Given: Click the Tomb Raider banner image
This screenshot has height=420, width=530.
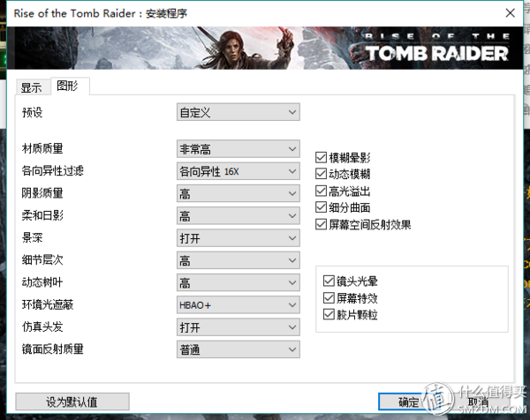Looking at the screenshot, I should tap(265, 48).
